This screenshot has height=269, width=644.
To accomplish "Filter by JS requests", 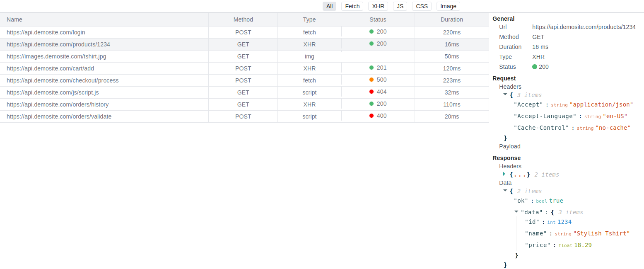I will coord(400,6).
